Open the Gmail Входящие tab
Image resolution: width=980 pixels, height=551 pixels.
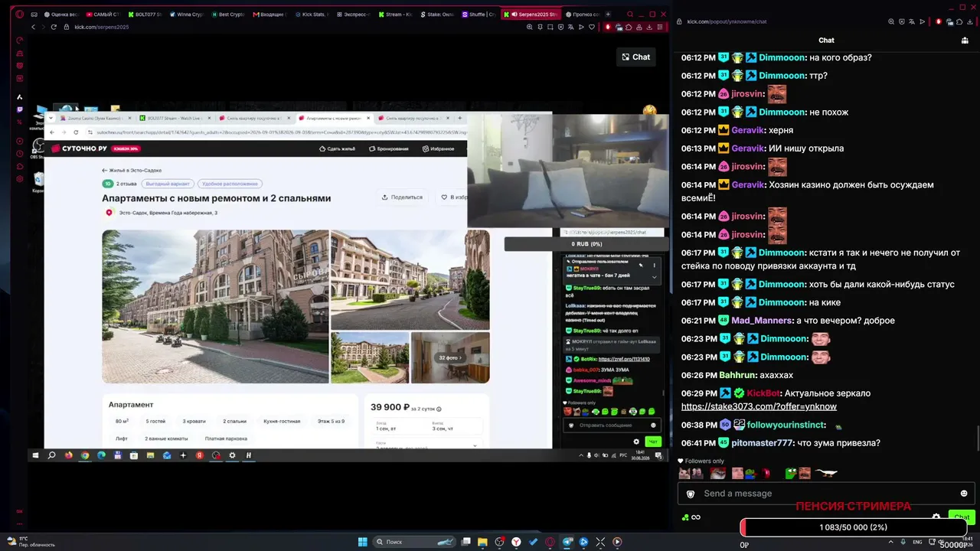[x=269, y=14]
